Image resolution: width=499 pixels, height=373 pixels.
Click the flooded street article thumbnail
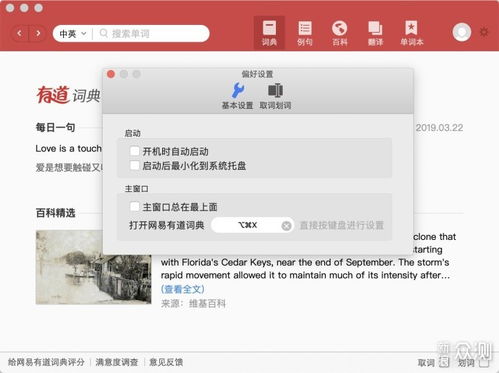coord(93,267)
